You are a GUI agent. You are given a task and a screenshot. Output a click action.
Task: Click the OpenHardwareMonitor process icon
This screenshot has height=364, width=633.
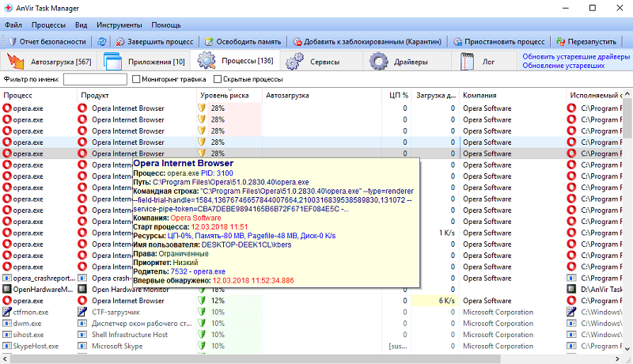coord(7,290)
